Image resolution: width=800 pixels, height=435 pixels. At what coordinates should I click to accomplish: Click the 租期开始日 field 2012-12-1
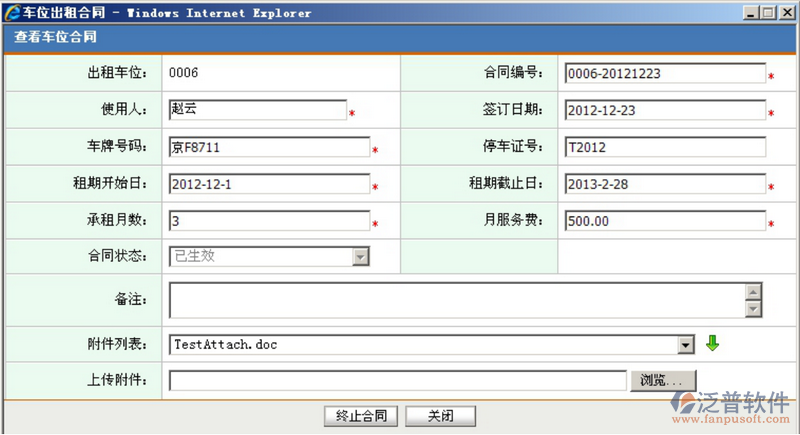[269, 184]
